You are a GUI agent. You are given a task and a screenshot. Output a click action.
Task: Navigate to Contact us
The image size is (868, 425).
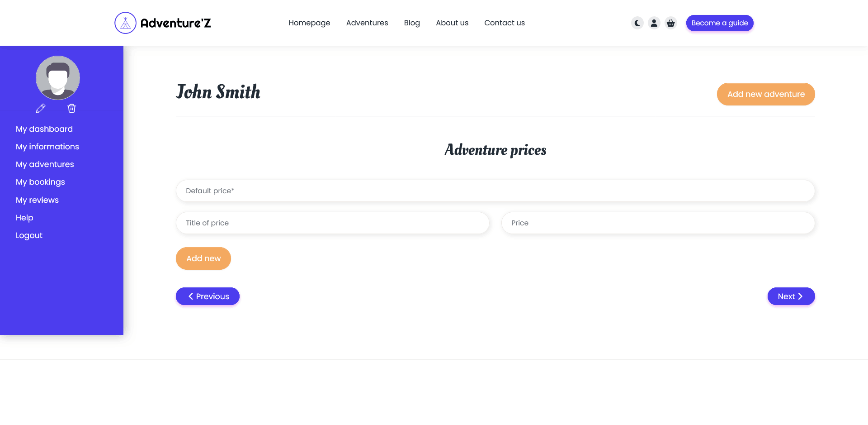(505, 23)
